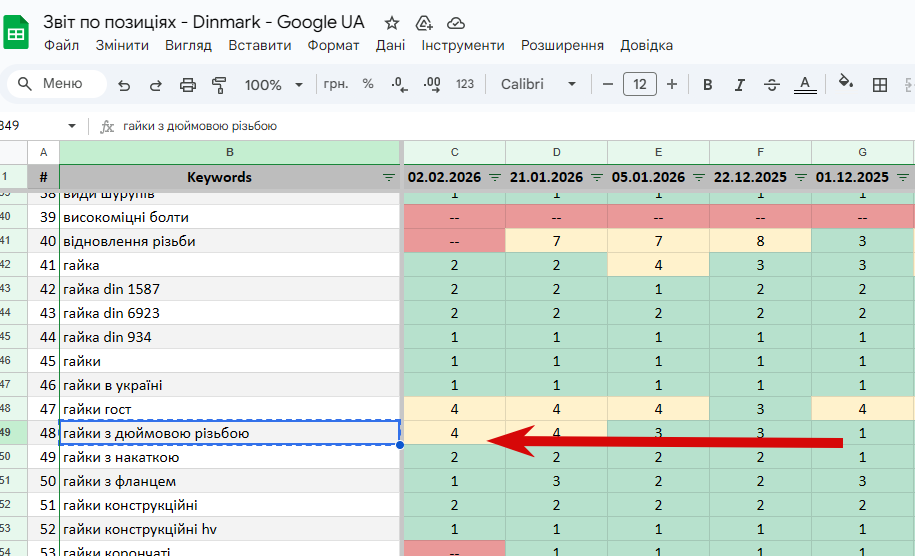Toggle strikethrough text formatting

(x=771, y=85)
